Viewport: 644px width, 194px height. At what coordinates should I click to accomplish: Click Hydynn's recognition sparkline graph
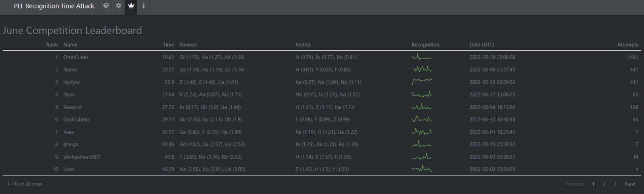pos(421,81)
